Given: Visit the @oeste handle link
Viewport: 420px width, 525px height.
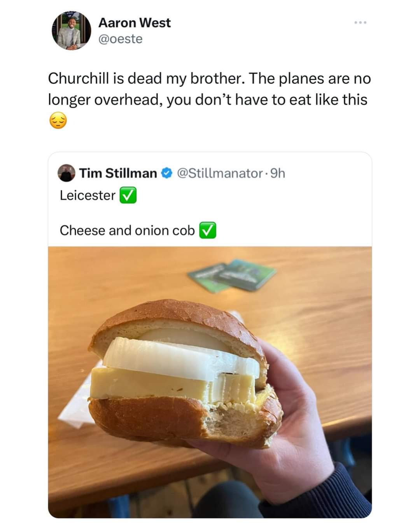Looking at the screenshot, I should [121, 39].
